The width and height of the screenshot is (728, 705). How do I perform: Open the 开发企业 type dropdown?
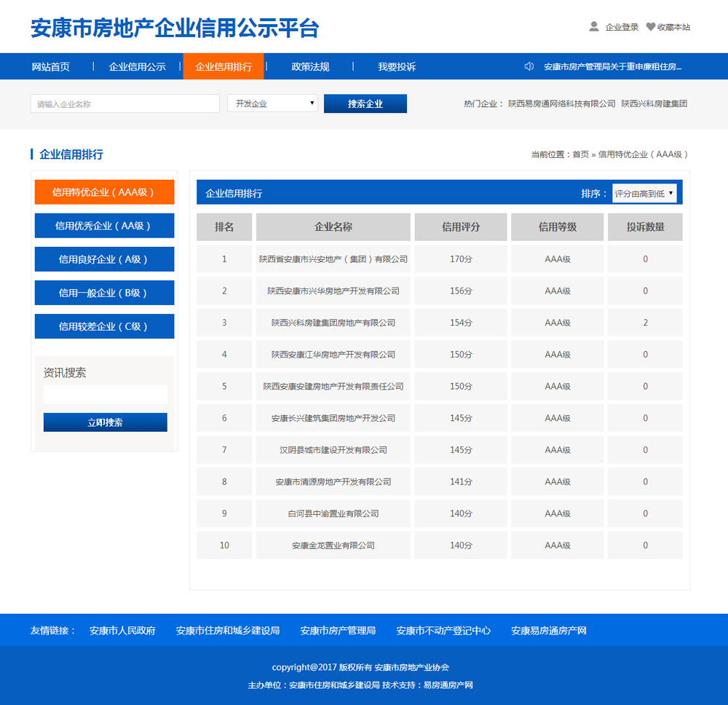(x=272, y=103)
